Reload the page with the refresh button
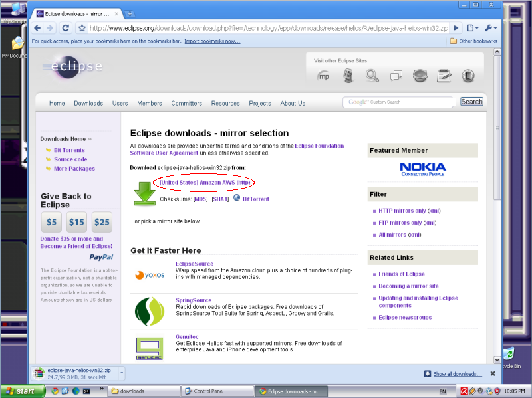Image resolution: width=532 pixels, height=398 pixels. (x=66, y=28)
